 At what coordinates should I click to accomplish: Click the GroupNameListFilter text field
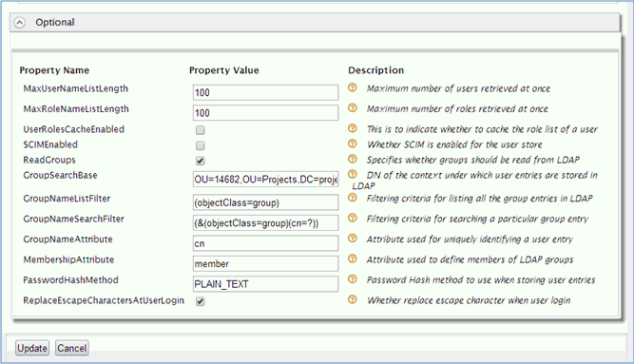click(265, 202)
